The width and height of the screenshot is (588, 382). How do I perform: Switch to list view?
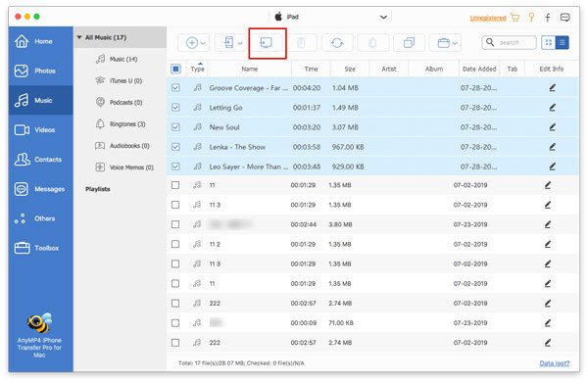click(563, 43)
